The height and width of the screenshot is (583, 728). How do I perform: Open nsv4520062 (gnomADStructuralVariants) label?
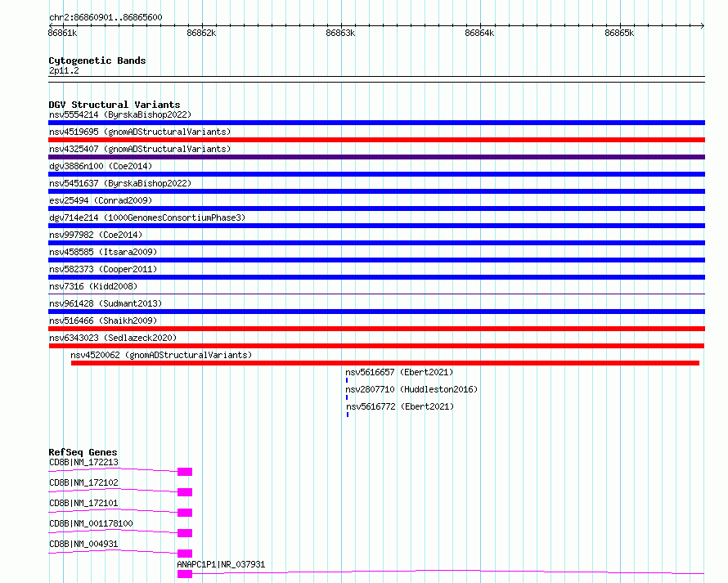161,355
